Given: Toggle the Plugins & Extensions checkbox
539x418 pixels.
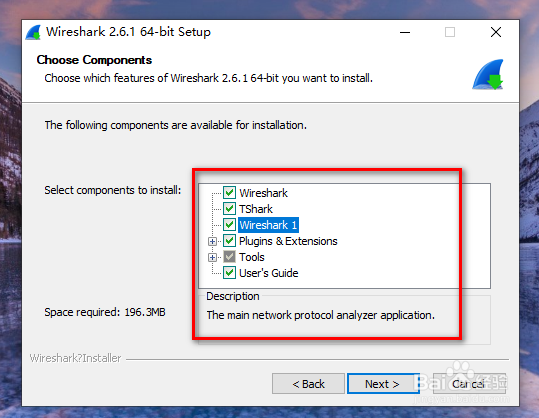Looking at the screenshot, I should [x=229, y=241].
